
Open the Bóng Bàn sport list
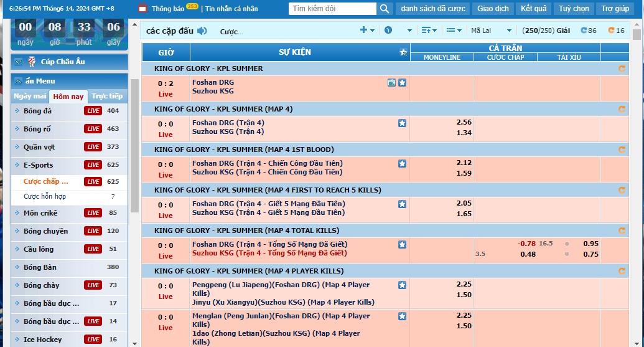(40, 267)
